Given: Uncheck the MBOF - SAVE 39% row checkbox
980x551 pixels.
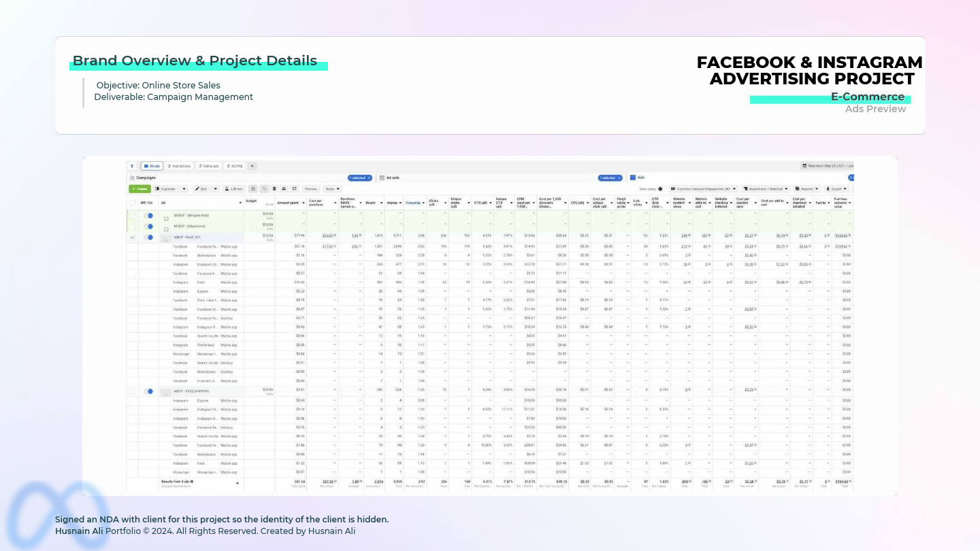Looking at the screenshot, I should (x=133, y=237).
